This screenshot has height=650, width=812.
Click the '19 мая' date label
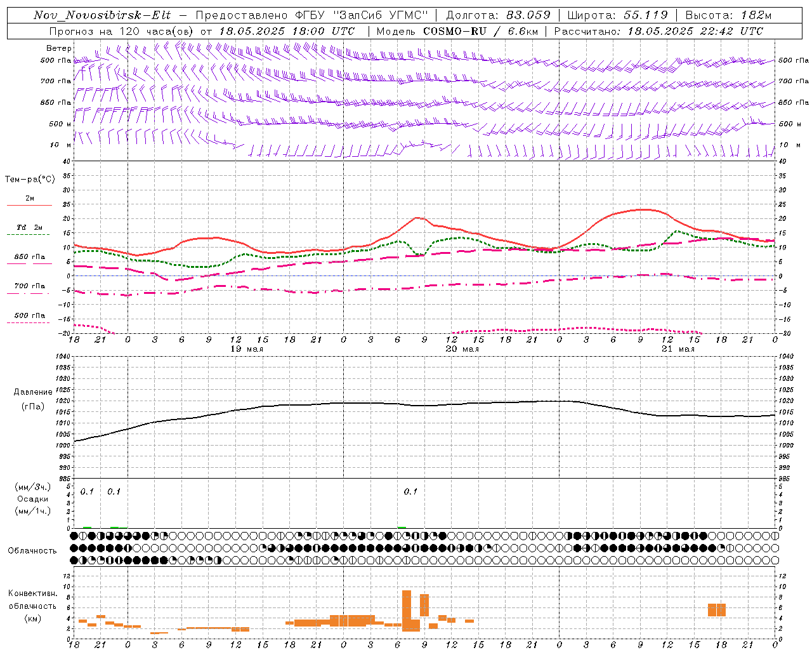tap(246, 349)
